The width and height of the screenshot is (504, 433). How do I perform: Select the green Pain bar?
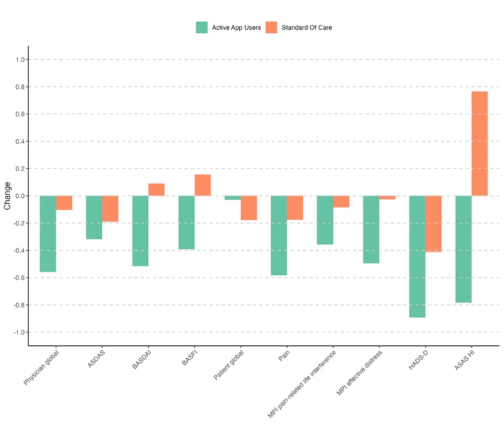pos(279,235)
